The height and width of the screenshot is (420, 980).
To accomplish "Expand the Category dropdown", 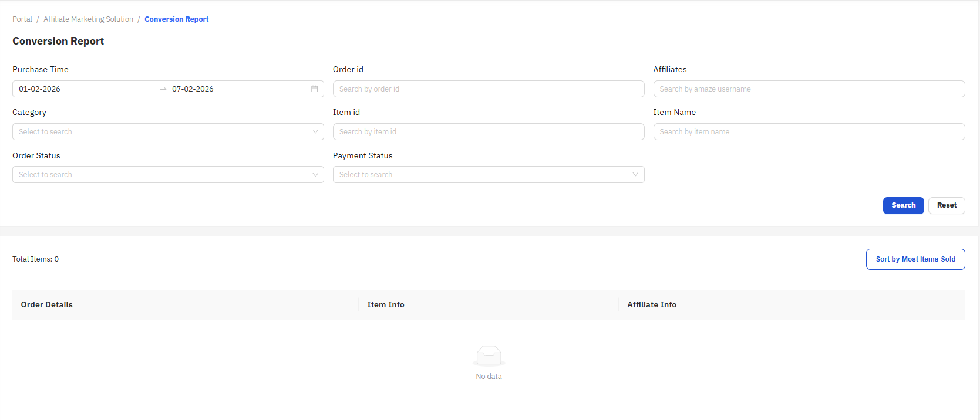I will click(168, 132).
